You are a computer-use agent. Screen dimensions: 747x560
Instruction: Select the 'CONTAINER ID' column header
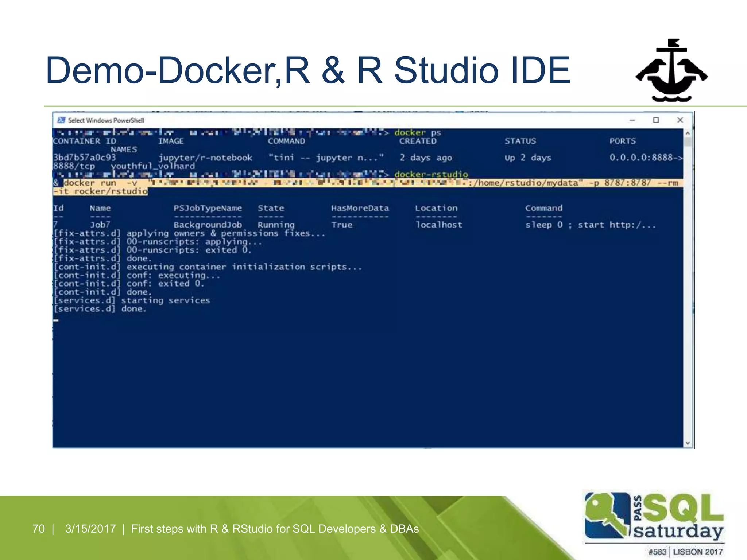pos(85,141)
